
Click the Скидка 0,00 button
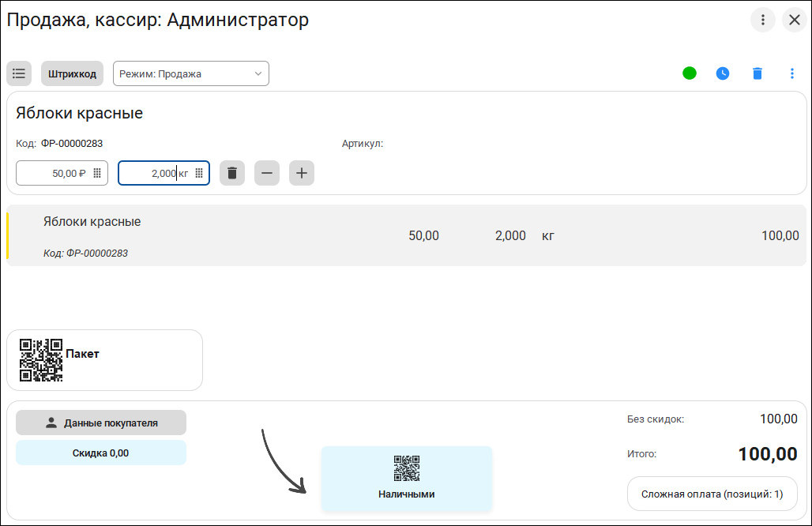tap(101, 453)
